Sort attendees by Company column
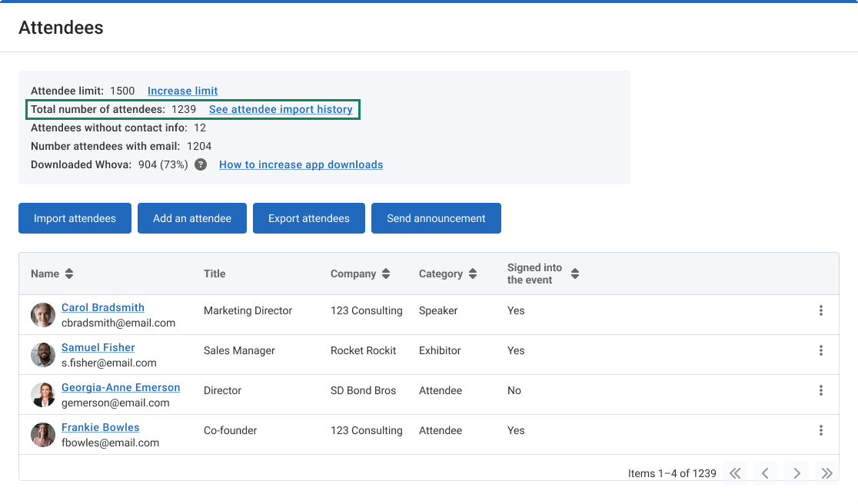The width and height of the screenshot is (858, 504). click(386, 274)
